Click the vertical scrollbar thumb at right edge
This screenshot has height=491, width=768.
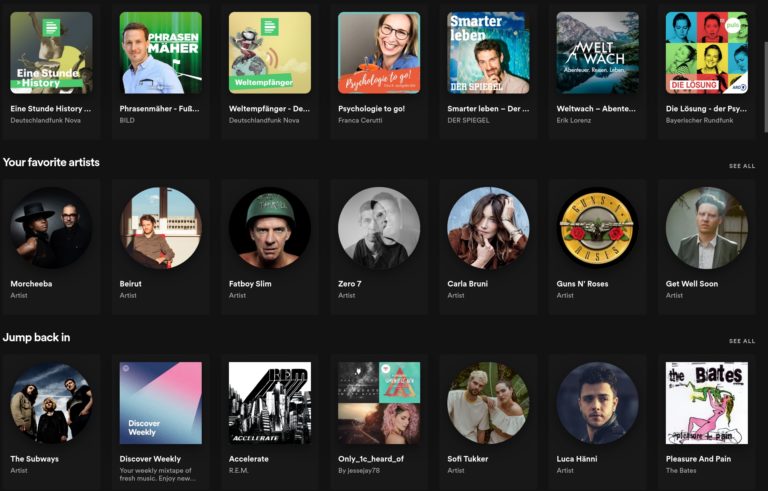(x=766, y=87)
